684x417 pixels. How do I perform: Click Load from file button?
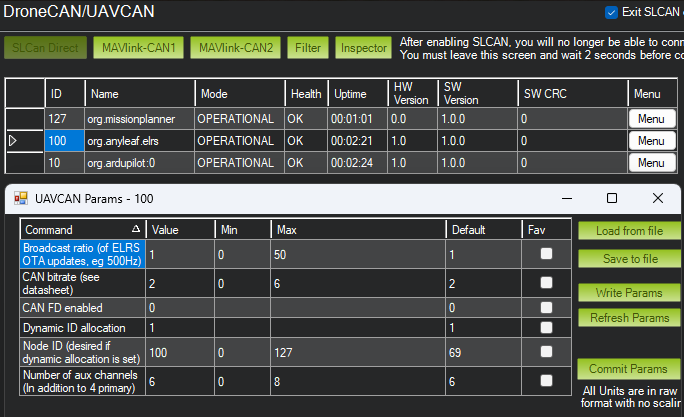pos(629,231)
